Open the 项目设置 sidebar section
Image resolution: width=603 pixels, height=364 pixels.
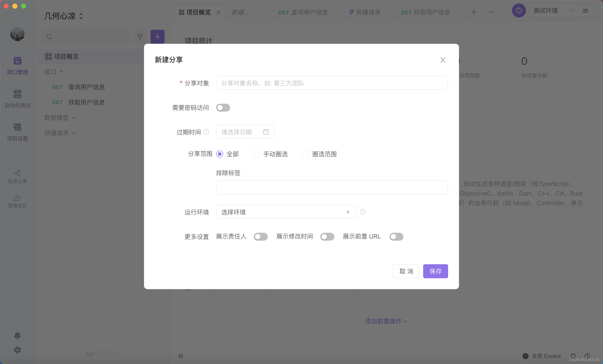[x=17, y=132]
